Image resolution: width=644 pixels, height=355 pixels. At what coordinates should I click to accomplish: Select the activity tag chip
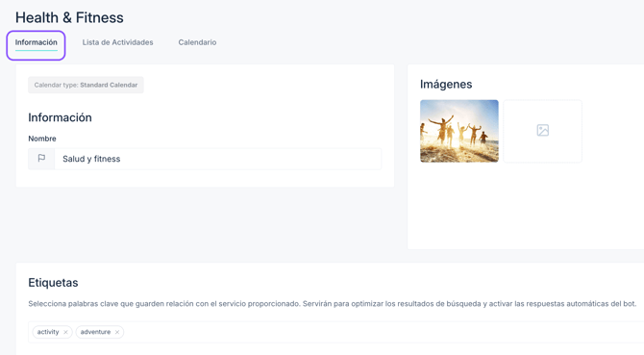(x=53, y=332)
